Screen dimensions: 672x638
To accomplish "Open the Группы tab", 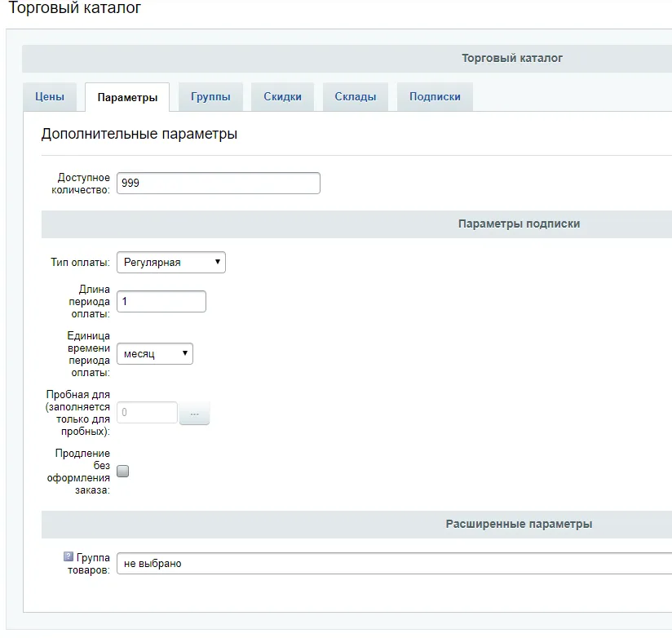I will point(210,96).
